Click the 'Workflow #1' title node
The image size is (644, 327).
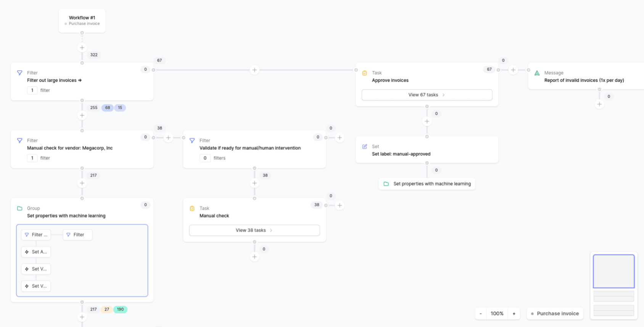point(82,21)
